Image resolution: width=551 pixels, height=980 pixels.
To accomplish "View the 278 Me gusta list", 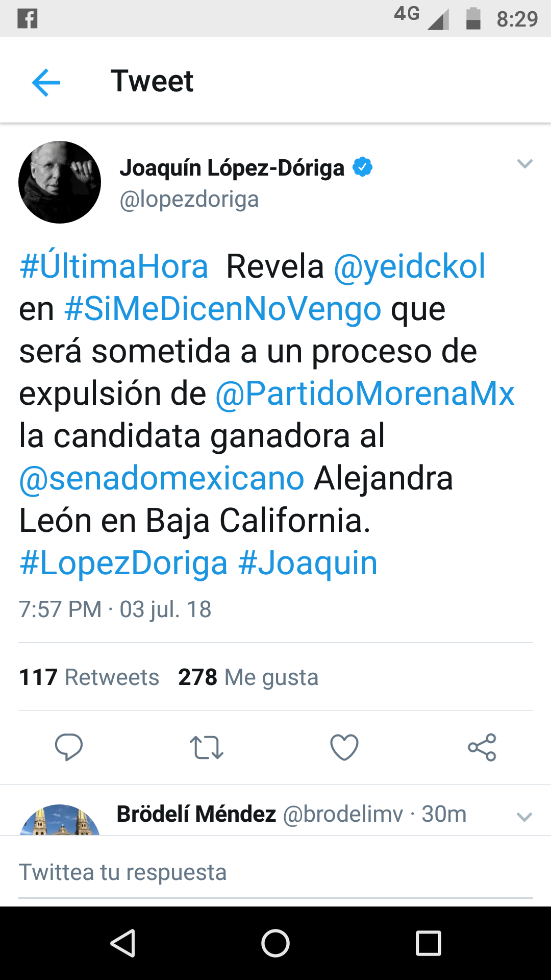I will pos(248,677).
